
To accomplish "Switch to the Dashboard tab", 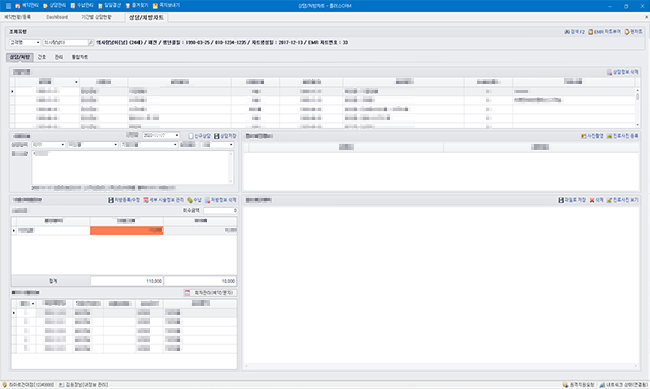I will point(57,17).
